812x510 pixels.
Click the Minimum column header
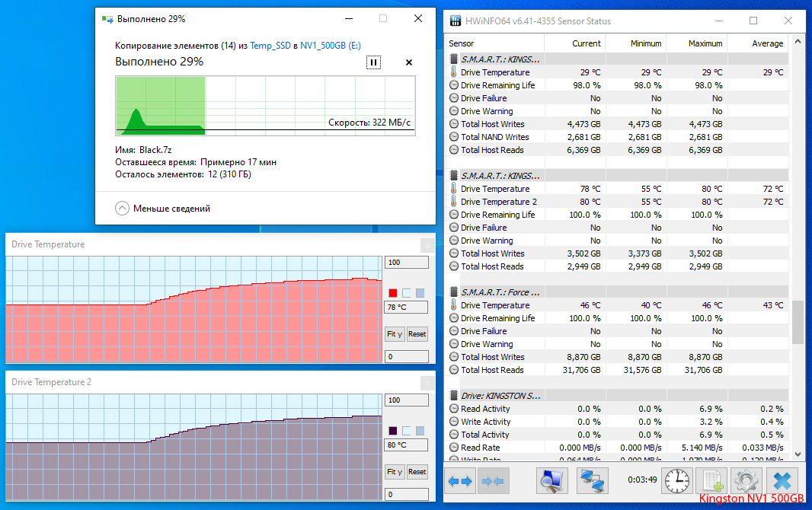[635, 43]
